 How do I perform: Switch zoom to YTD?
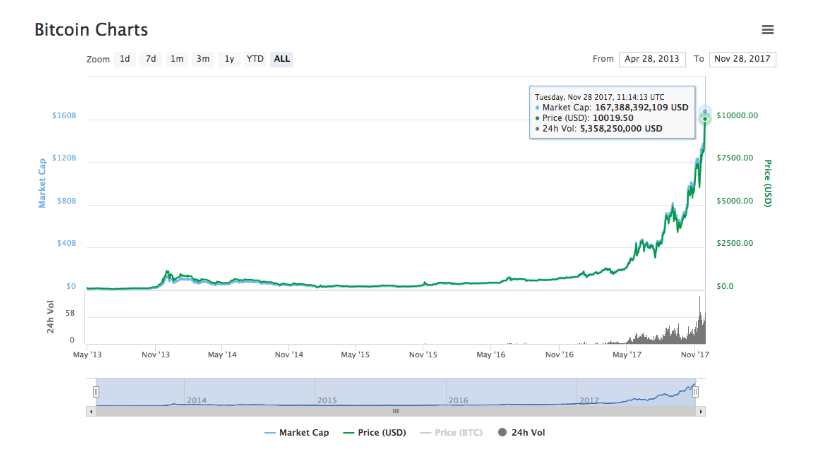(x=255, y=59)
